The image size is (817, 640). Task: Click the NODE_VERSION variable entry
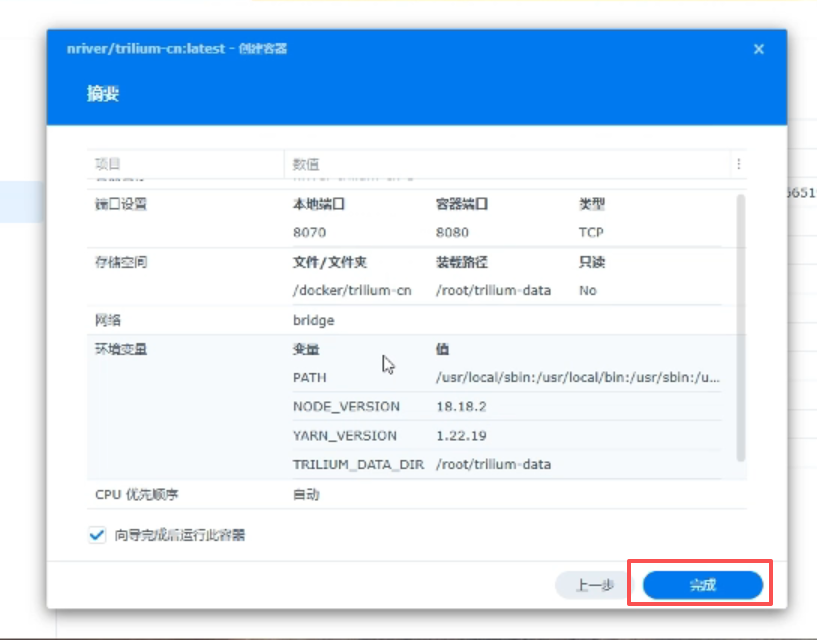pyautogui.click(x=346, y=407)
